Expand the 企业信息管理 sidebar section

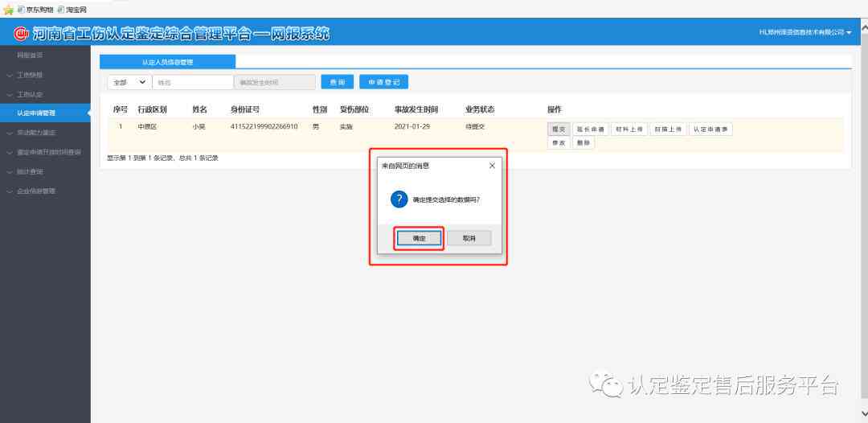click(x=36, y=191)
